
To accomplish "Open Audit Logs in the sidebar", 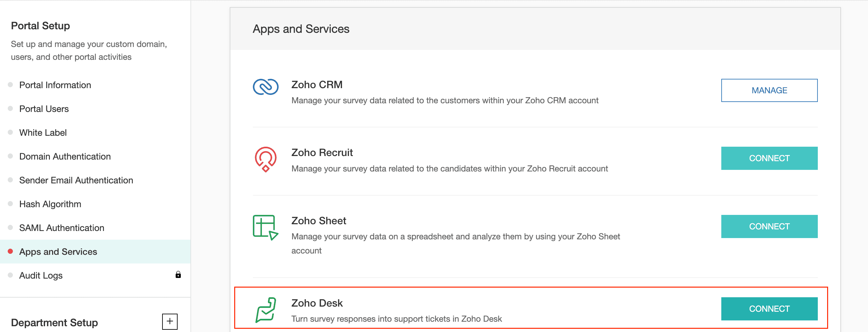I will tap(41, 276).
